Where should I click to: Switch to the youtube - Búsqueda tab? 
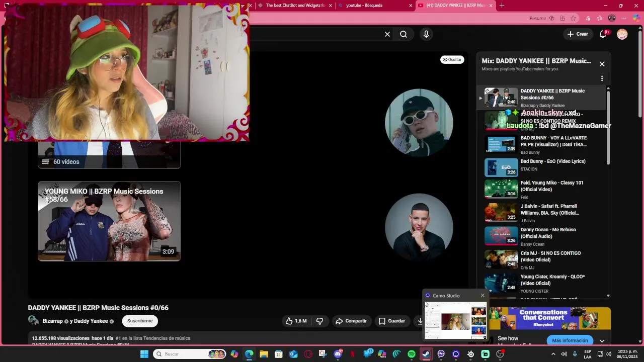tap(375, 6)
